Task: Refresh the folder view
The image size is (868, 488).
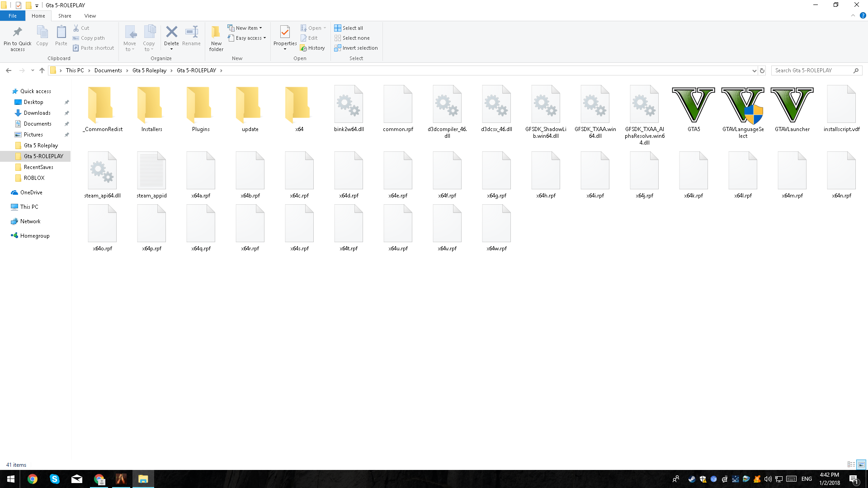Action: (762, 70)
